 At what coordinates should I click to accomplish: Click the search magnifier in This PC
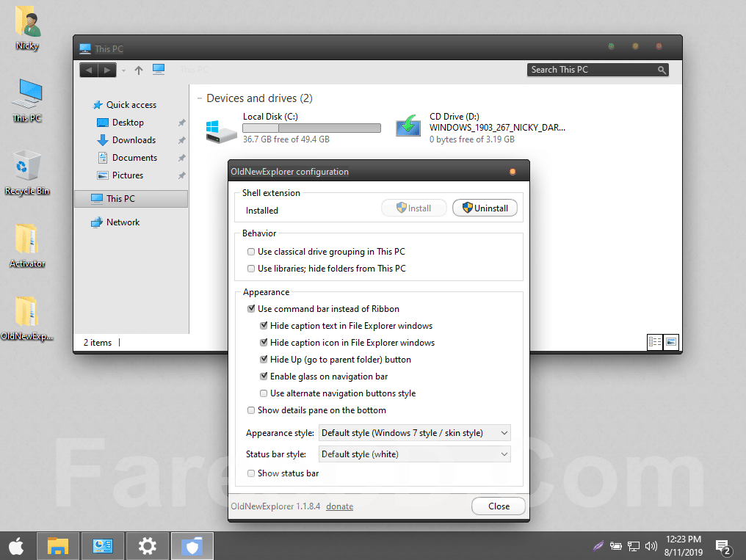(x=662, y=70)
